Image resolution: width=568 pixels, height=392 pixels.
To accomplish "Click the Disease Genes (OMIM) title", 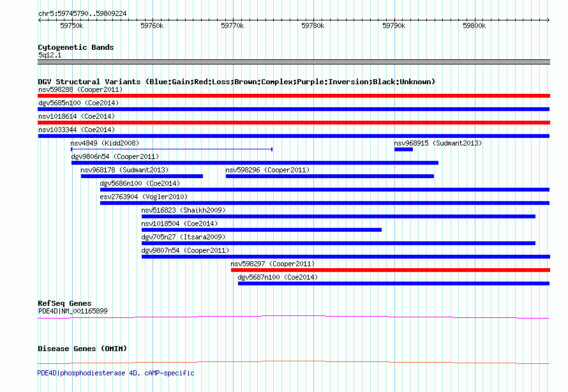I will (x=82, y=349).
